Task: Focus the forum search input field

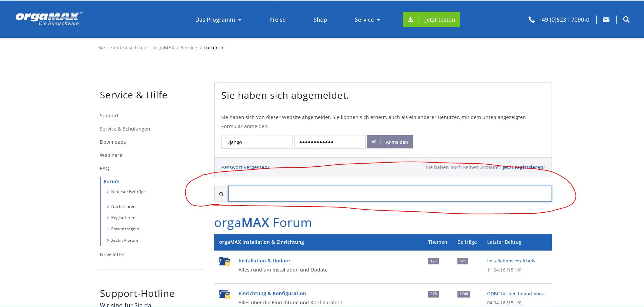Action: click(x=390, y=194)
